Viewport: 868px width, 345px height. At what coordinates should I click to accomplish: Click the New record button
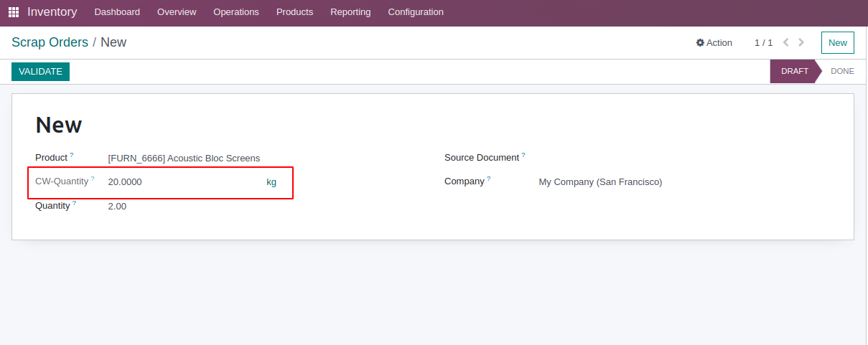point(837,43)
